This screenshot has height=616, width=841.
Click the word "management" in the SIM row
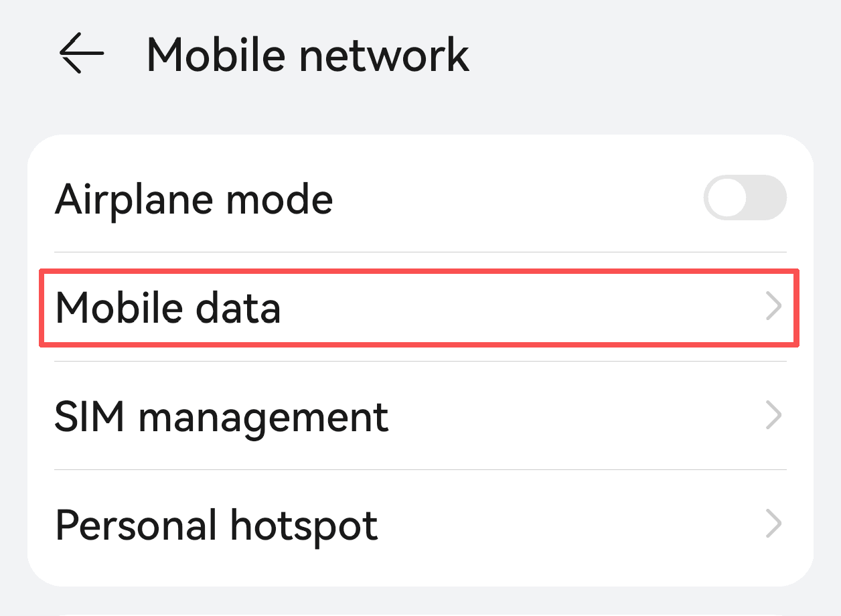pos(263,418)
